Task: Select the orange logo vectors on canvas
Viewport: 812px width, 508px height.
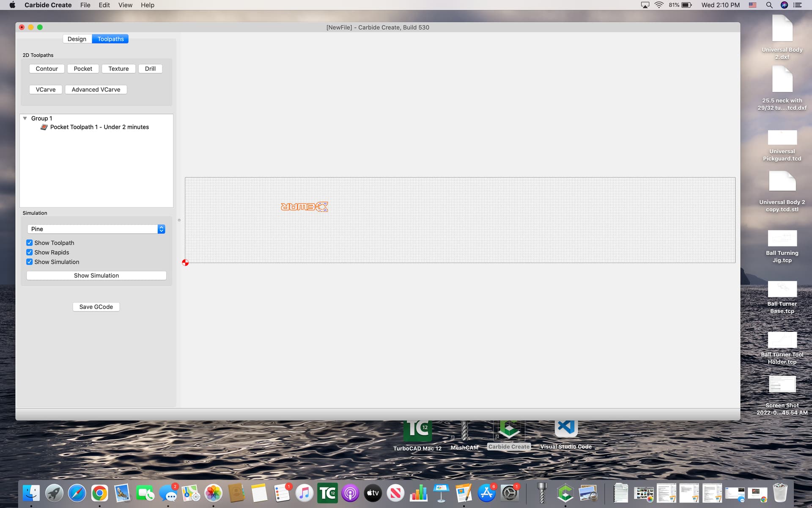Action: coord(304,207)
